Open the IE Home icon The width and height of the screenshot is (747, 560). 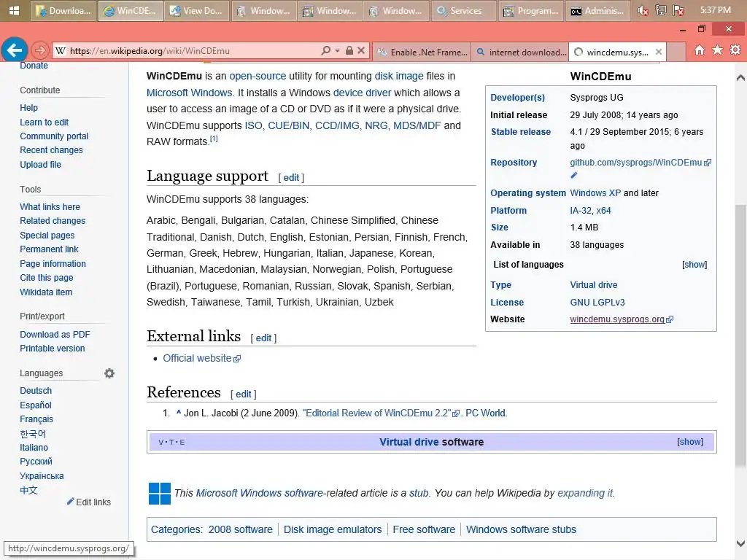coord(700,50)
